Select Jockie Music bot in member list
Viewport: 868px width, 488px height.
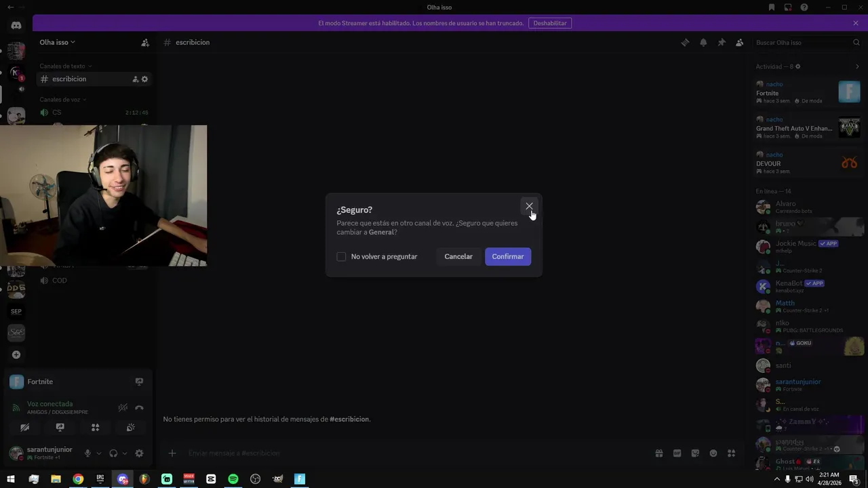pyautogui.click(x=808, y=247)
